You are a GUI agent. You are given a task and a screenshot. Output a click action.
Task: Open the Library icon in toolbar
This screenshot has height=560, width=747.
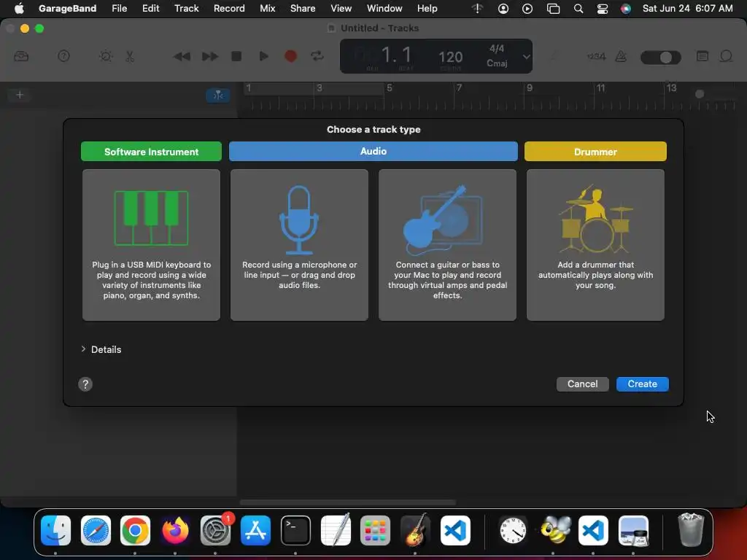coord(21,56)
